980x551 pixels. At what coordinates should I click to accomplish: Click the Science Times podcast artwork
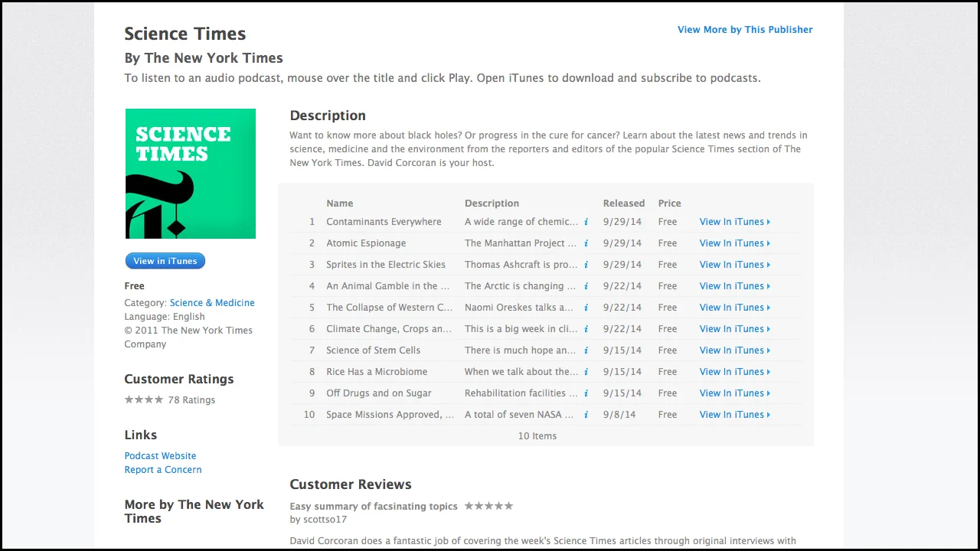tap(191, 174)
